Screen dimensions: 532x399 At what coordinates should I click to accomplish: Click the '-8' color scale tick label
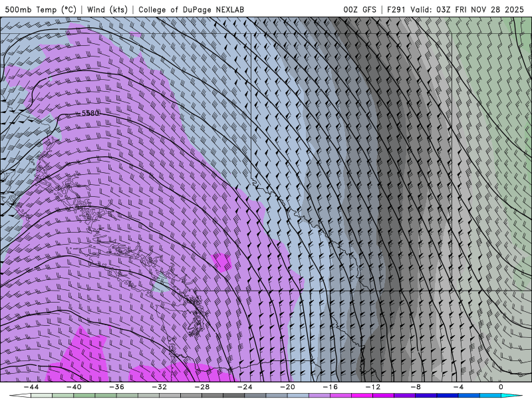[x=416, y=387]
